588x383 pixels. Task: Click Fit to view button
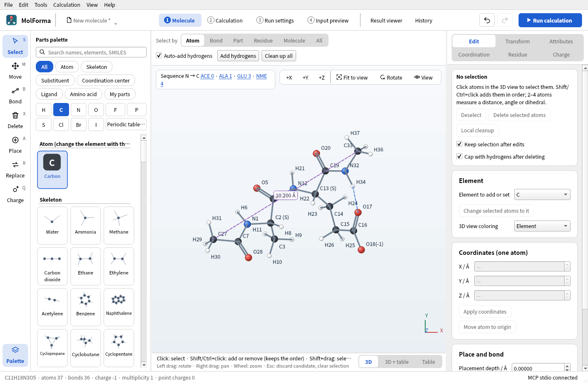[352, 77]
